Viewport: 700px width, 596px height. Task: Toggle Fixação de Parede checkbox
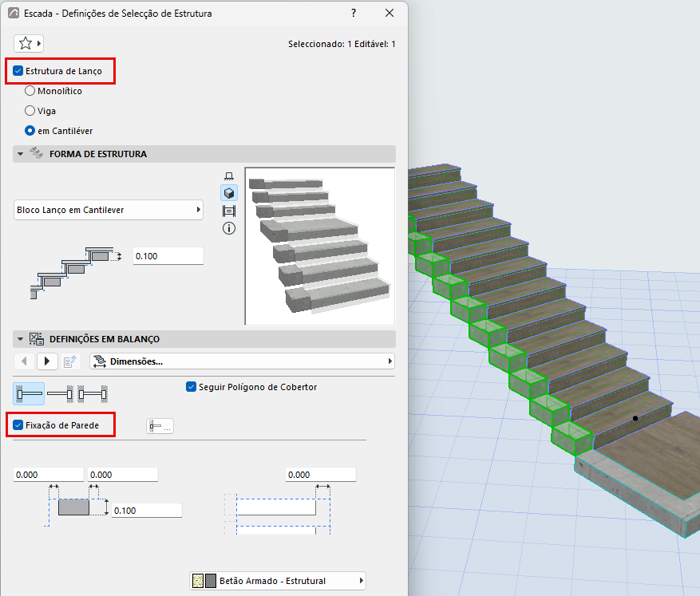pyautogui.click(x=18, y=425)
